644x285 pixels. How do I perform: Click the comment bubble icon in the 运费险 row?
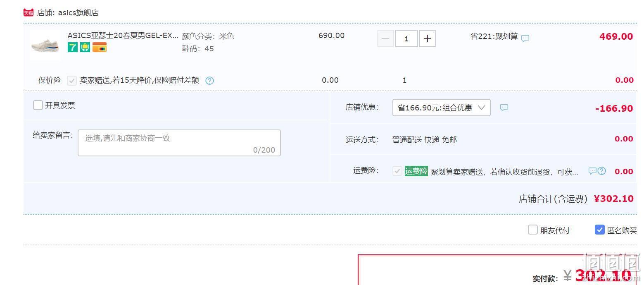click(x=592, y=171)
